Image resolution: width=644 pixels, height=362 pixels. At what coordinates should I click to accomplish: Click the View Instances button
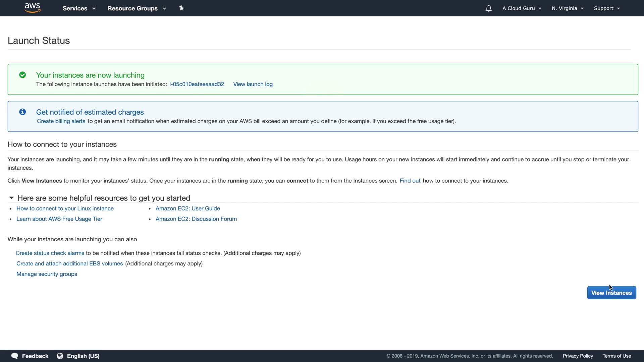[611, 293]
